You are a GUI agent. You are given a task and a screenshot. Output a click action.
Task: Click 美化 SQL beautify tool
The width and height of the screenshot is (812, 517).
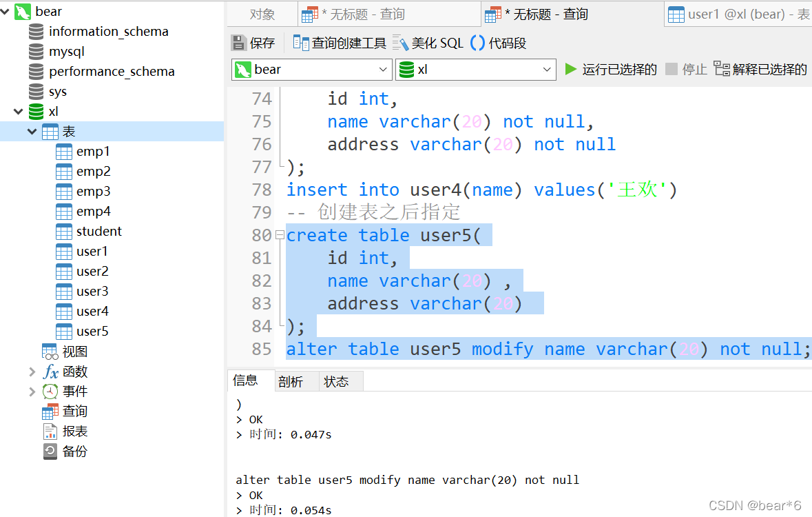click(428, 43)
